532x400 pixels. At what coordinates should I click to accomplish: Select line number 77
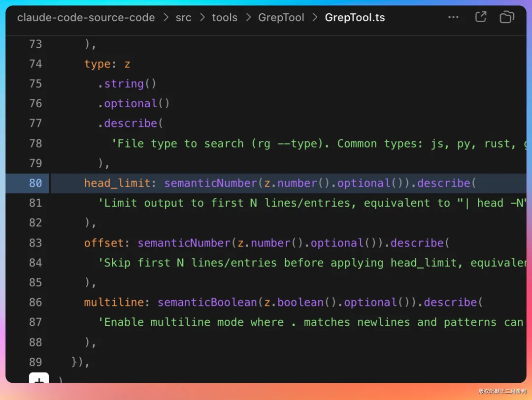[x=35, y=123]
